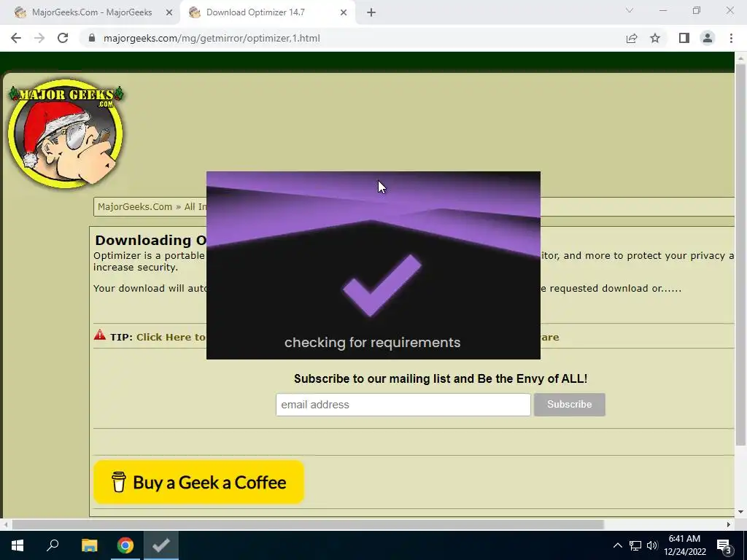
Task: Open the taskbar clock and date
Action: pyautogui.click(x=684, y=545)
